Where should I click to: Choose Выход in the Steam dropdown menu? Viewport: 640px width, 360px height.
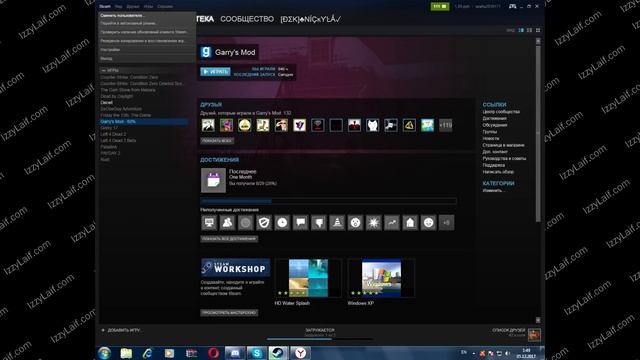(106, 58)
